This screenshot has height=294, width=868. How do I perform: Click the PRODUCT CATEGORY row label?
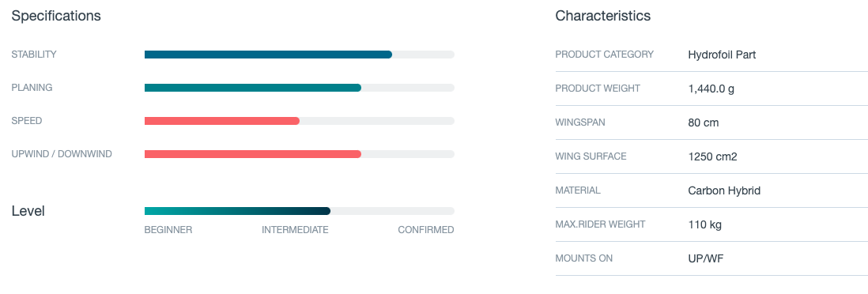coord(605,55)
